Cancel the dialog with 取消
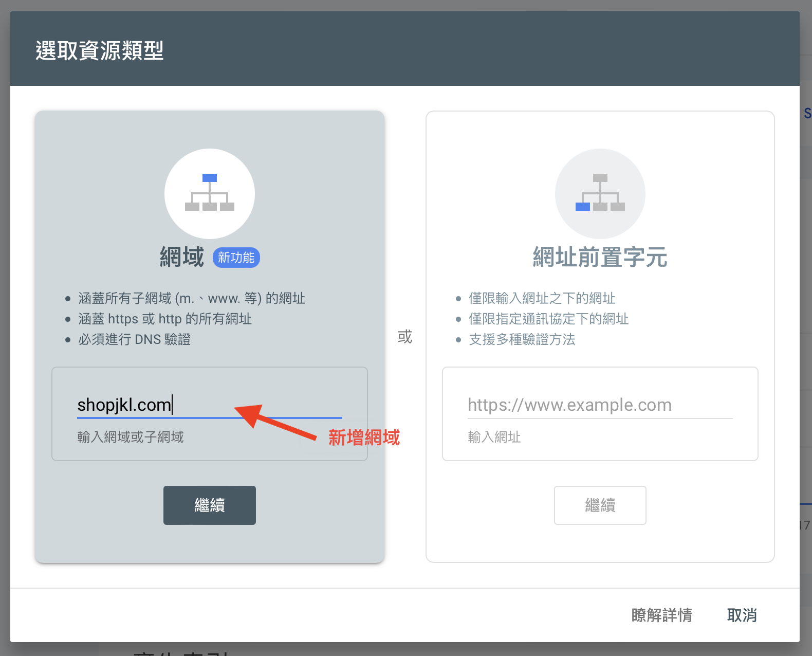The height and width of the screenshot is (656, 812). pos(742,615)
